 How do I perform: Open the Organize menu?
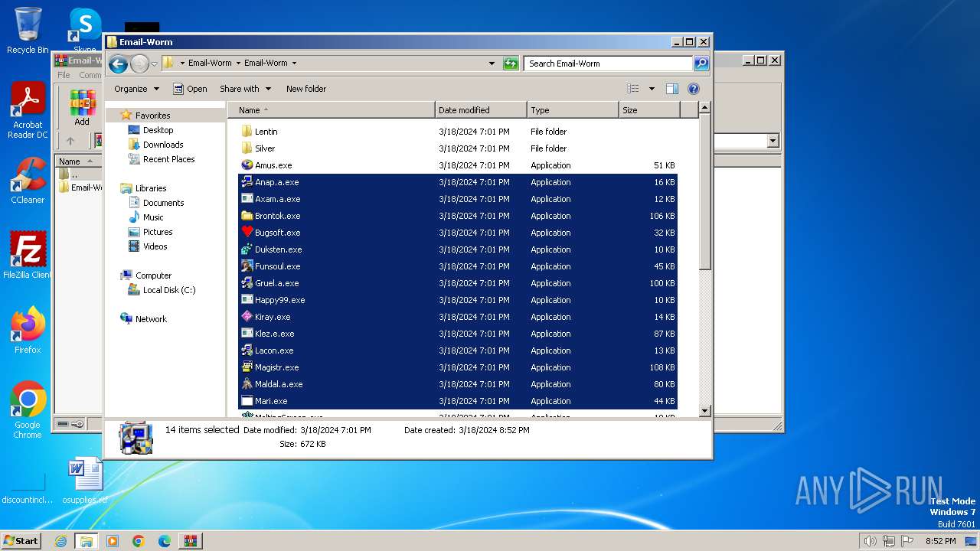click(x=136, y=89)
